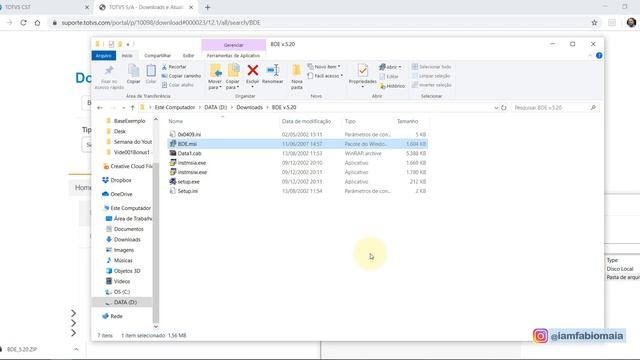Open the Arquivo tab
The width and height of the screenshot is (640, 360).
[104, 56]
